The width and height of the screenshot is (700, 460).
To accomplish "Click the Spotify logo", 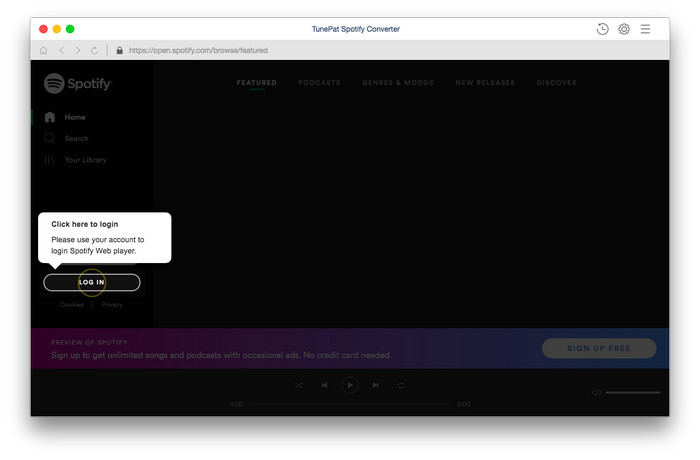I will 78,84.
